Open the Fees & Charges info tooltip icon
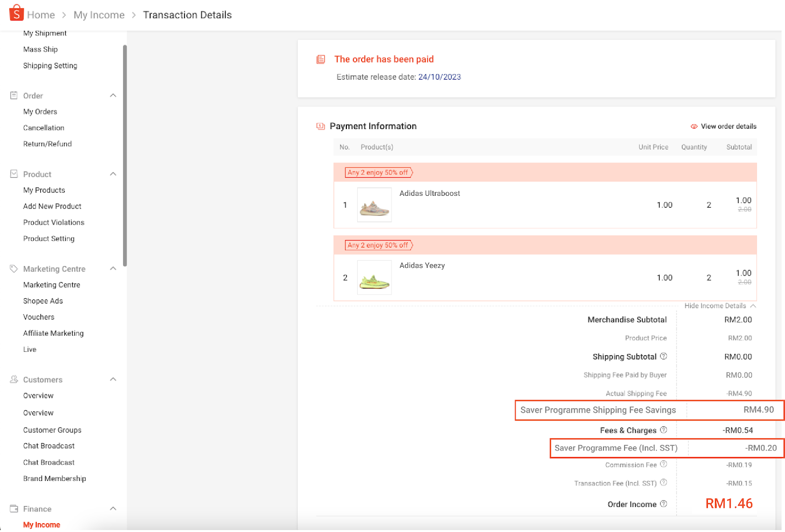 pyautogui.click(x=664, y=430)
